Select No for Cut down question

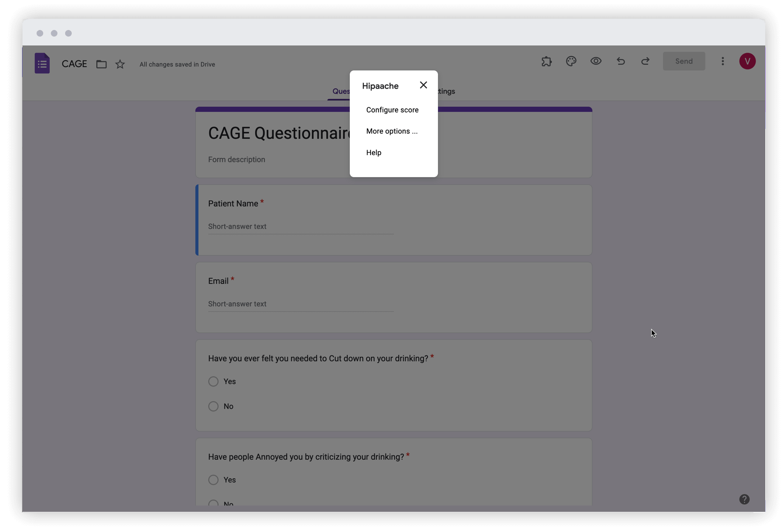coord(213,406)
